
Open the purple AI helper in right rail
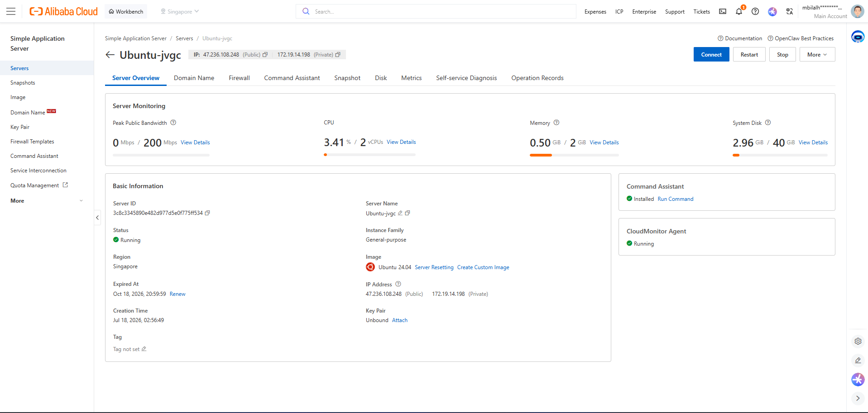858,380
